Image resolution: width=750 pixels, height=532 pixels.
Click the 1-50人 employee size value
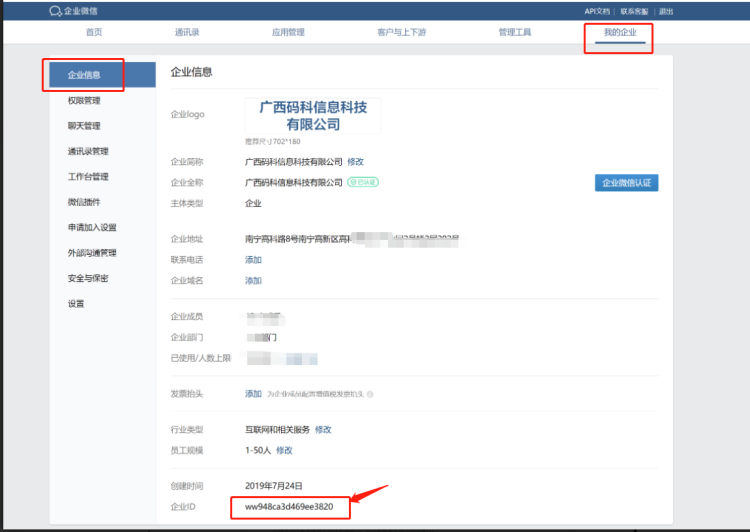[x=258, y=450]
